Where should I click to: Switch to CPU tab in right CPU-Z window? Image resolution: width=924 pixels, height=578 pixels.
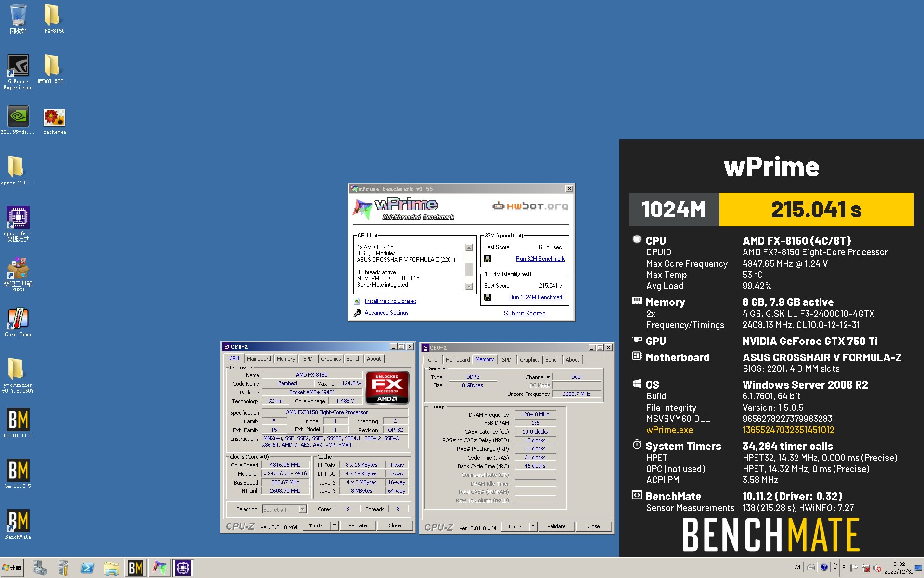433,360
